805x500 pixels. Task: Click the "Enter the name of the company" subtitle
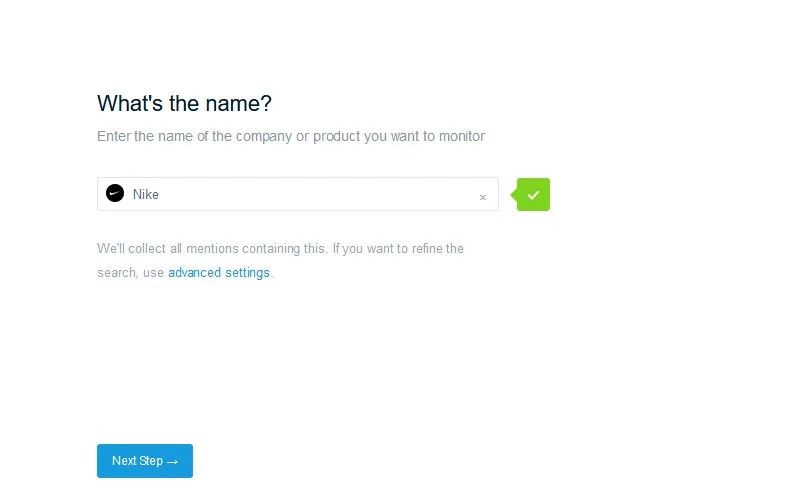point(291,136)
